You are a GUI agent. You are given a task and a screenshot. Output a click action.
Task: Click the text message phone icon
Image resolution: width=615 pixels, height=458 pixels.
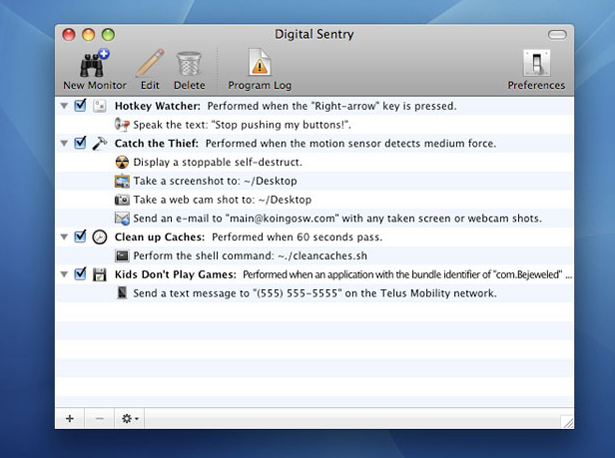pos(122,293)
